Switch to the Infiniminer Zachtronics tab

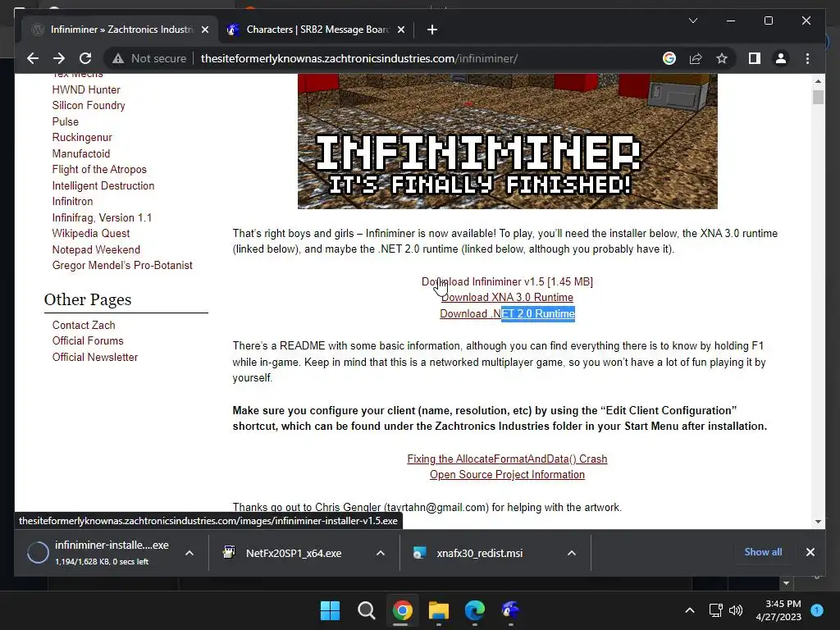coord(119,30)
